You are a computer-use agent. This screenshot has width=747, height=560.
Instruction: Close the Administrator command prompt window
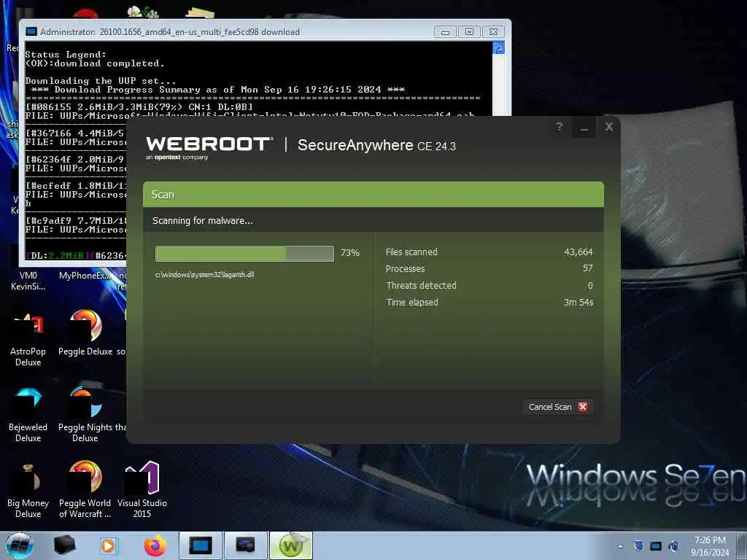(x=494, y=32)
